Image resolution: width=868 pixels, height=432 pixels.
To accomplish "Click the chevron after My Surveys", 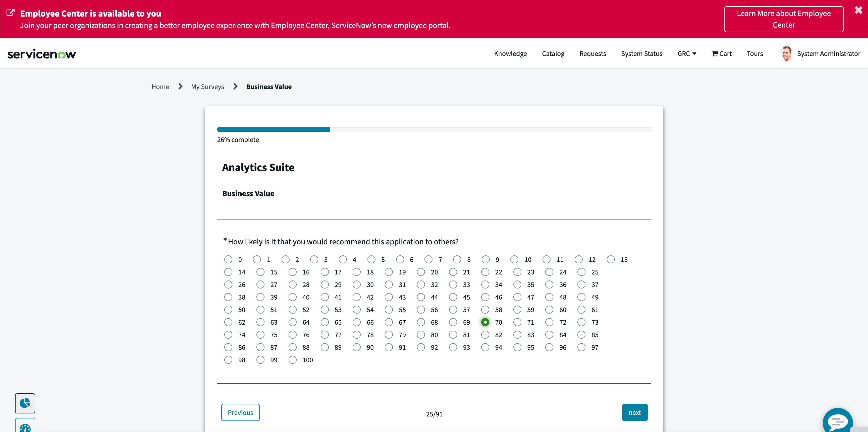I will point(235,87).
